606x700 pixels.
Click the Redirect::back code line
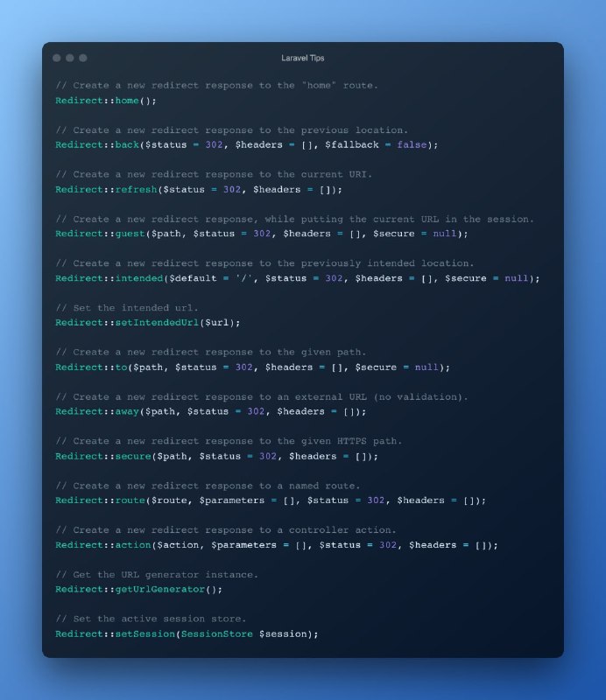247,144
